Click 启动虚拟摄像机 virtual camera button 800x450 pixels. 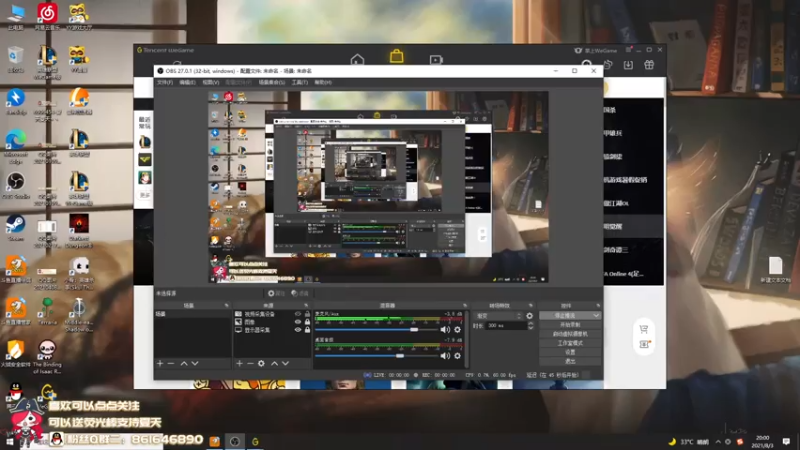point(570,334)
